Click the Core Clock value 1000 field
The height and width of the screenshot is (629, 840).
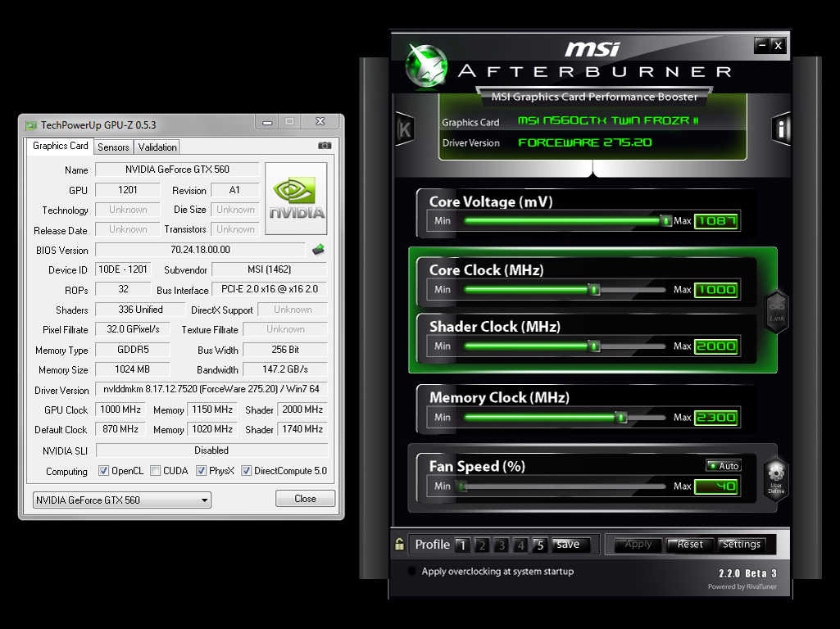pyautogui.click(x=717, y=290)
